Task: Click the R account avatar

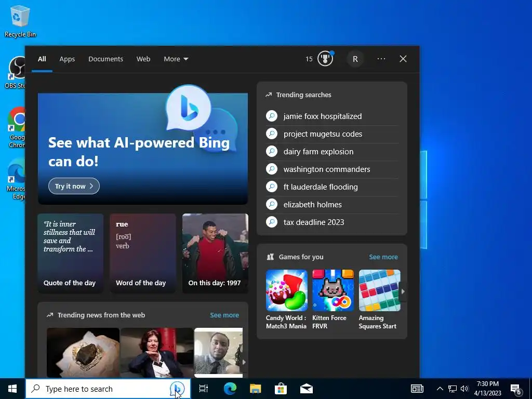Action: tap(355, 59)
